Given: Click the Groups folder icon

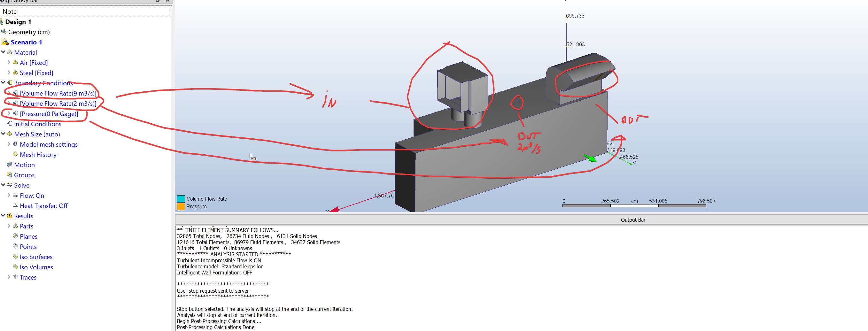Looking at the screenshot, I should [10, 175].
